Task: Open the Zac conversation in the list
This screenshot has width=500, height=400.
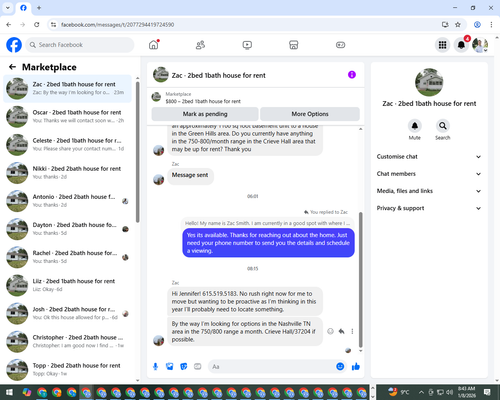Action: 67,88
